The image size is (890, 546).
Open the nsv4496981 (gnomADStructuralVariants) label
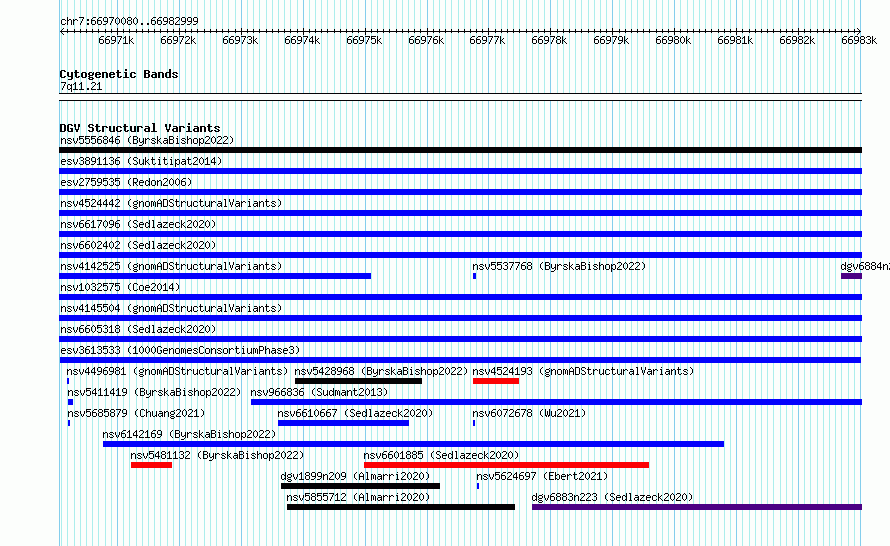(177, 371)
